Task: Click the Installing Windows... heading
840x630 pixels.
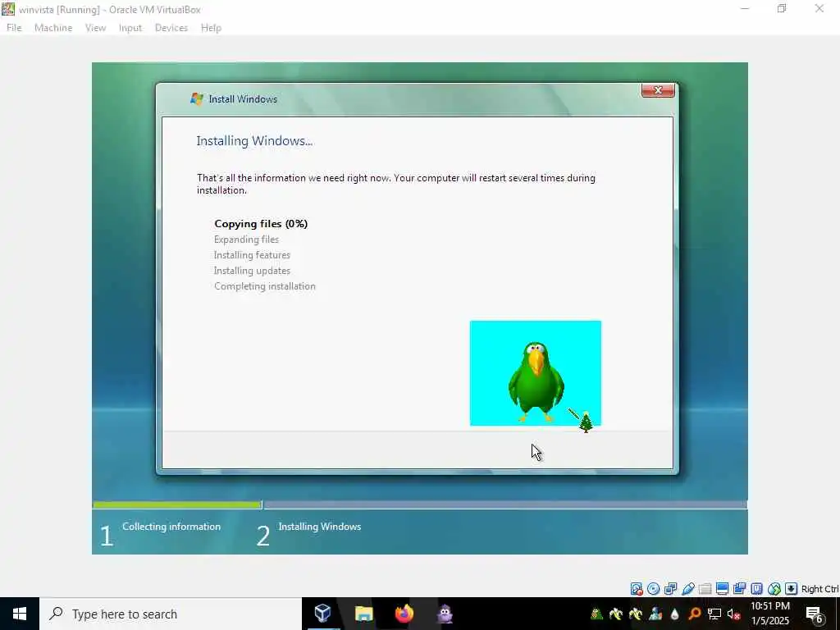Action: coord(254,141)
